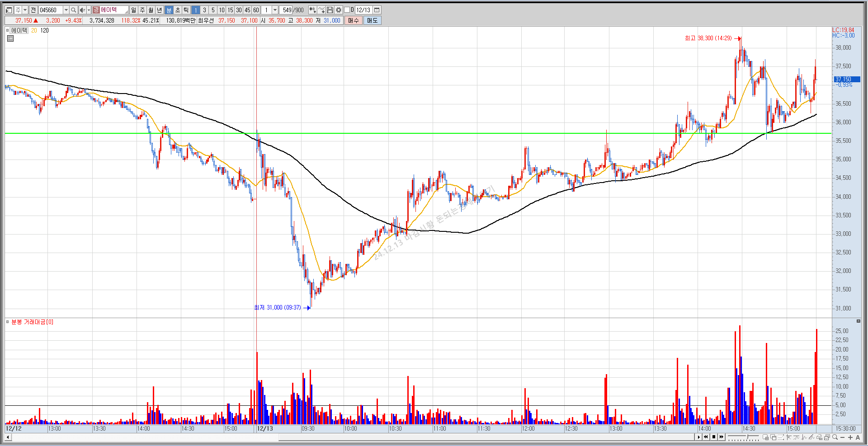Select the 틱 (tick) chart period
868x446 pixels.
point(186,10)
